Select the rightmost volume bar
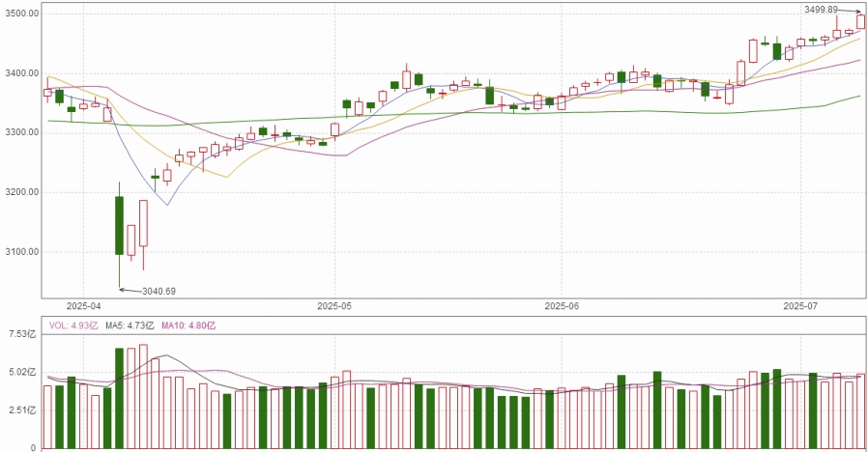This screenshot has width=868, height=452. (x=860, y=410)
